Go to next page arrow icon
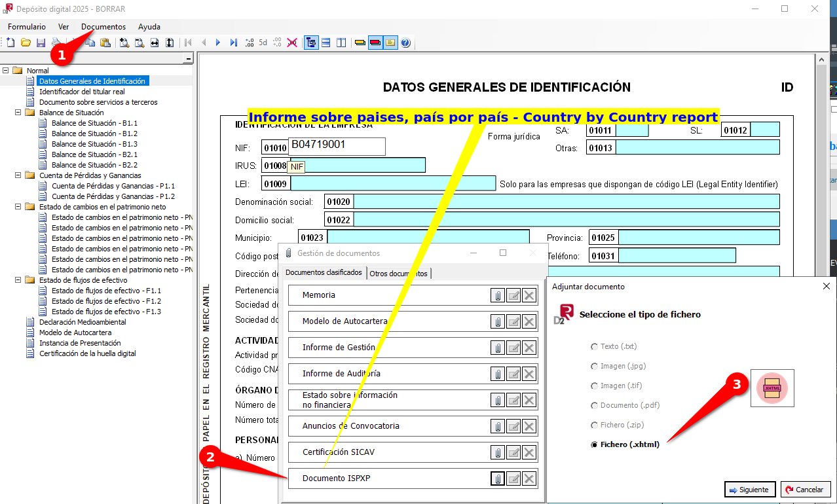Image resolution: width=837 pixels, height=504 pixels. click(219, 43)
